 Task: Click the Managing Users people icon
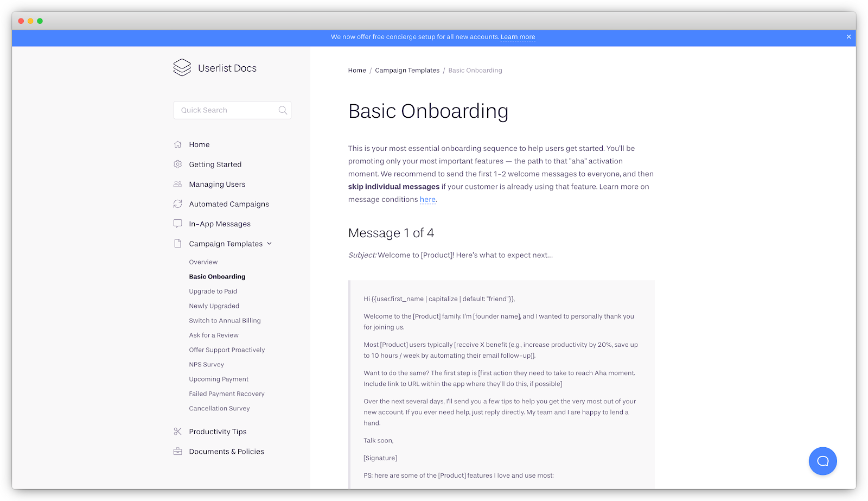[177, 184]
